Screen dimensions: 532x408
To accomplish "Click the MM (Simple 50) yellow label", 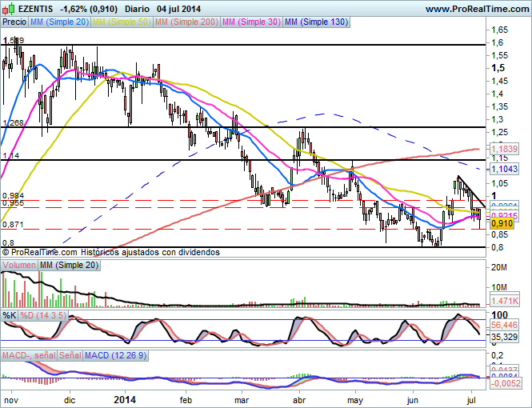I will [x=122, y=22].
